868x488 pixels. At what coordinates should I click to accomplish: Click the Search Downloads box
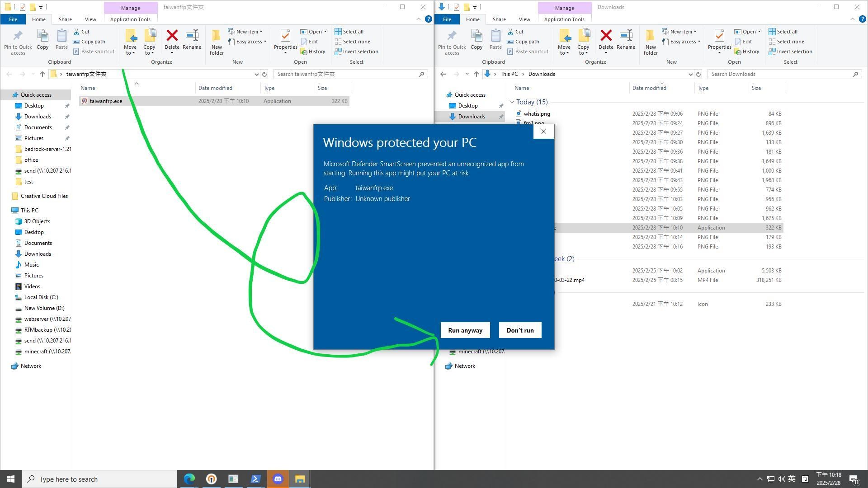click(784, 74)
